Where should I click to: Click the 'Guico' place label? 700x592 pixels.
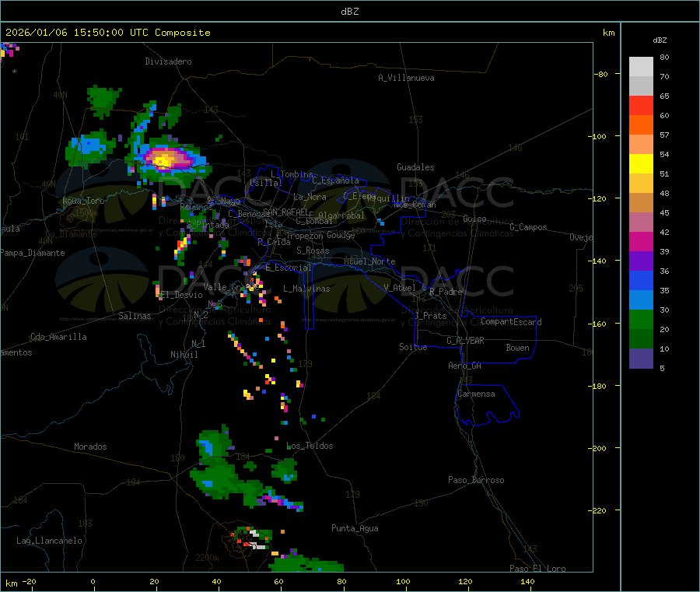click(474, 219)
